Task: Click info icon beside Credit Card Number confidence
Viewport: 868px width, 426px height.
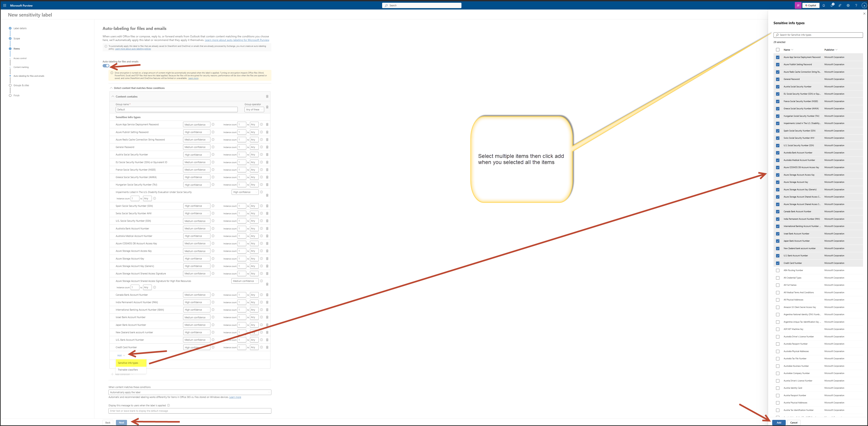Action: (x=213, y=347)
